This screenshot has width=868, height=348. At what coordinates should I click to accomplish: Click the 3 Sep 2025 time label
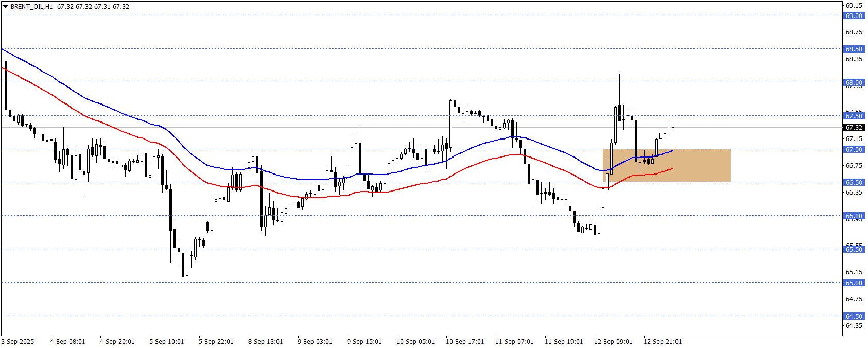tap(18, 341)
